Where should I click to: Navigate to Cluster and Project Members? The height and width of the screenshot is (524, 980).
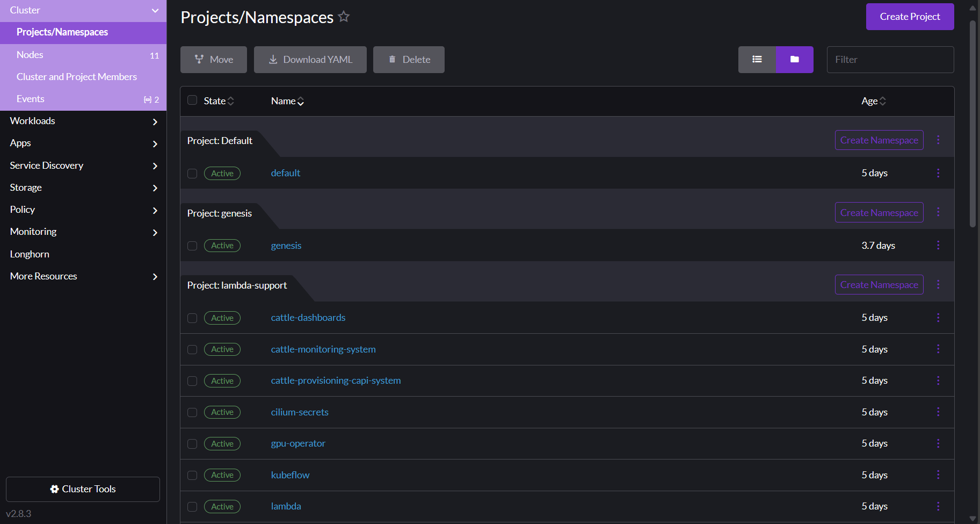point(77,76)
